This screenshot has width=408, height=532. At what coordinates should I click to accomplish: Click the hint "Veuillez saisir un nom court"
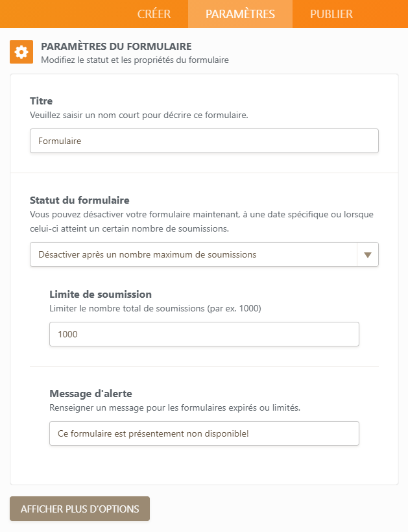tap(139, 115)
